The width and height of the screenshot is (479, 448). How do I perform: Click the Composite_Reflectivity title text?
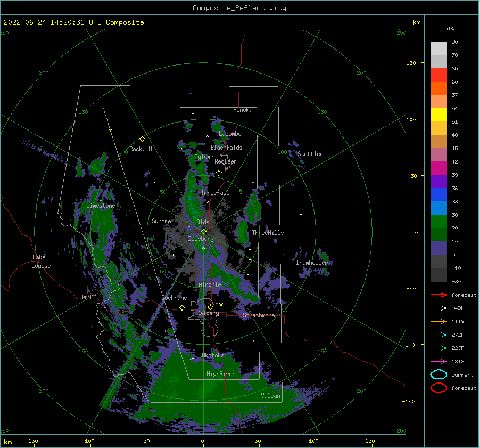tap(240, 8)
